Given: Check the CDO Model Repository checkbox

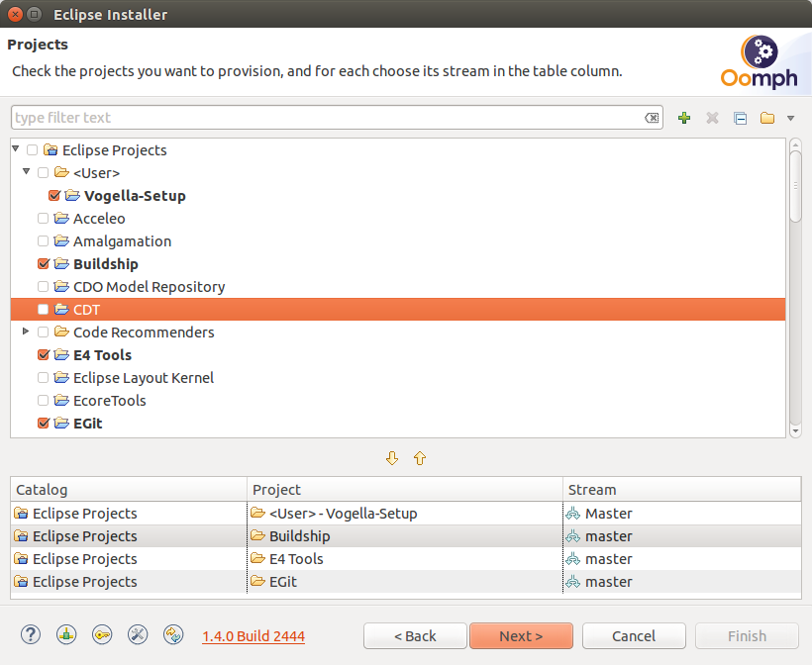Looking at the screenshot, I should click(x=43, y=287).
